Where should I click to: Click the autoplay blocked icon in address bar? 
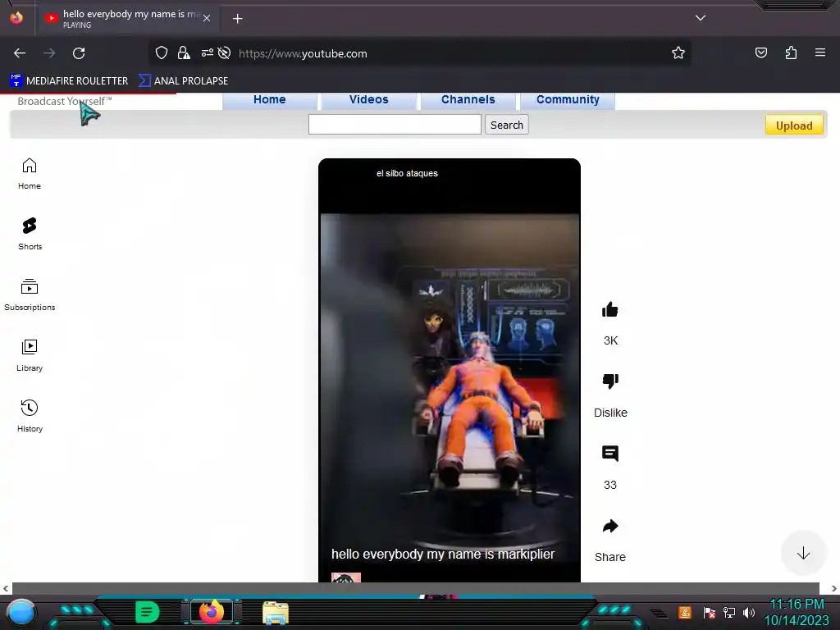click(x=225, y=53)
